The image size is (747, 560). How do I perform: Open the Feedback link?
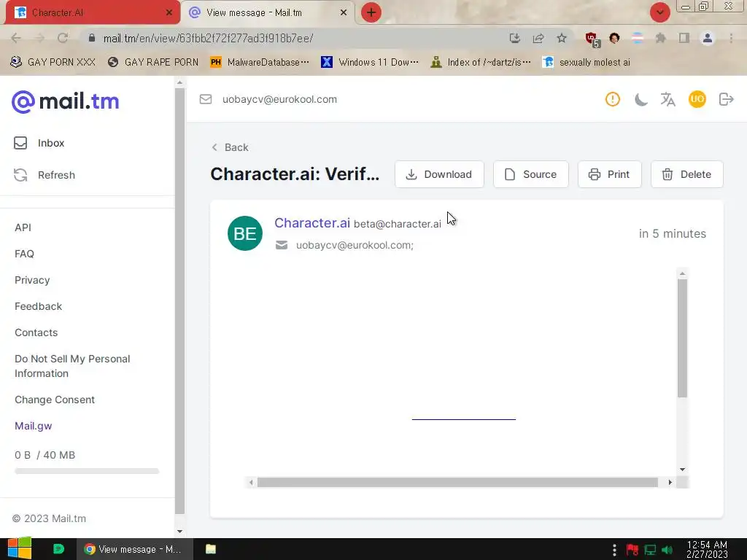(x=38, y=306)
